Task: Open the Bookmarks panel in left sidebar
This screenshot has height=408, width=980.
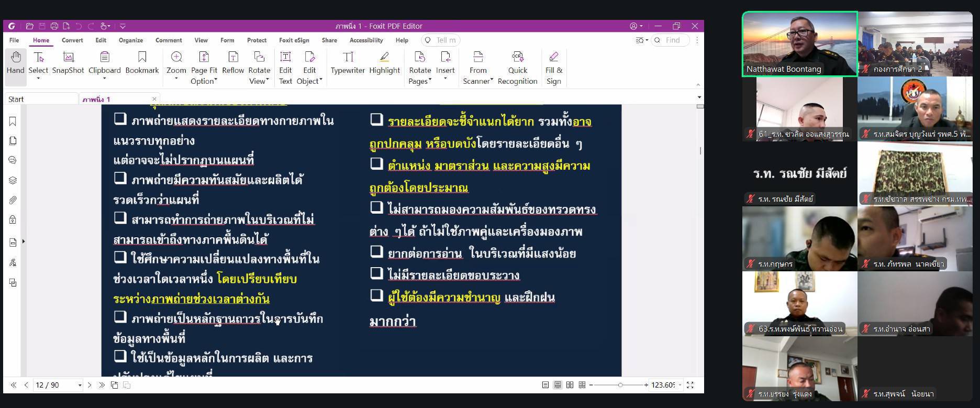Action: [x=13, y=122]
